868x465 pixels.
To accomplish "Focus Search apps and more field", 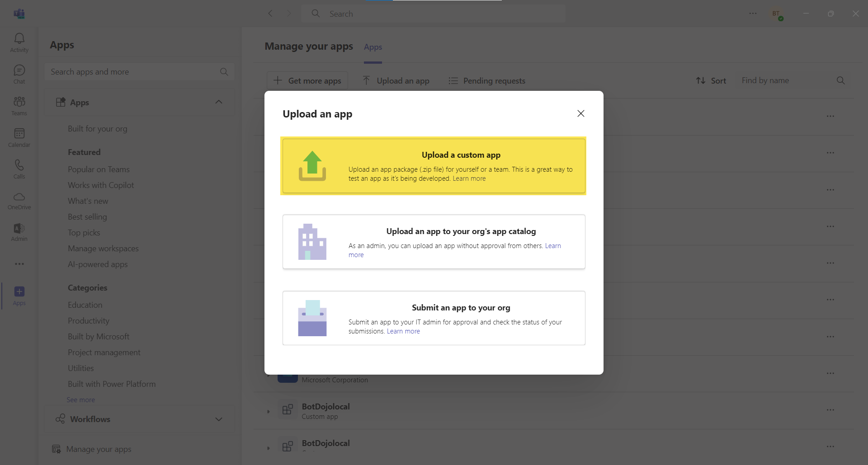I will tap(139, 72).
